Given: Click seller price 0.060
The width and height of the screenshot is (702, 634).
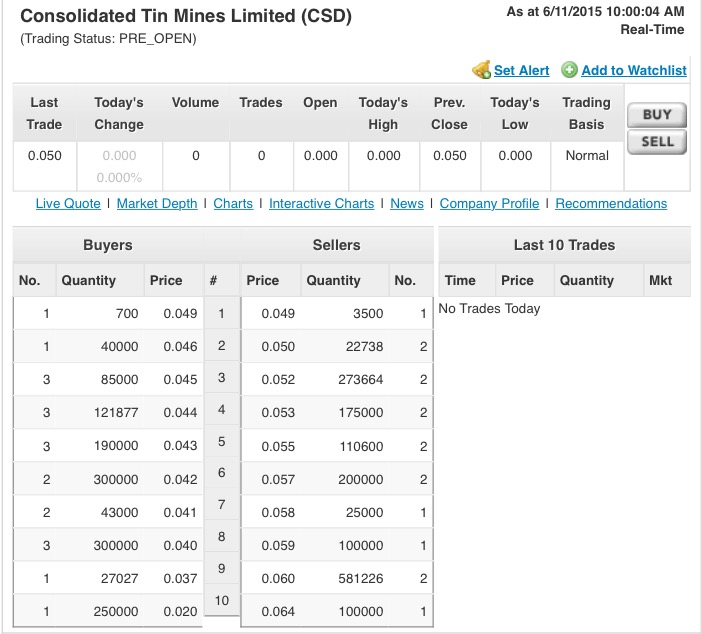Looking at the screenshot, I should (278, 578).
